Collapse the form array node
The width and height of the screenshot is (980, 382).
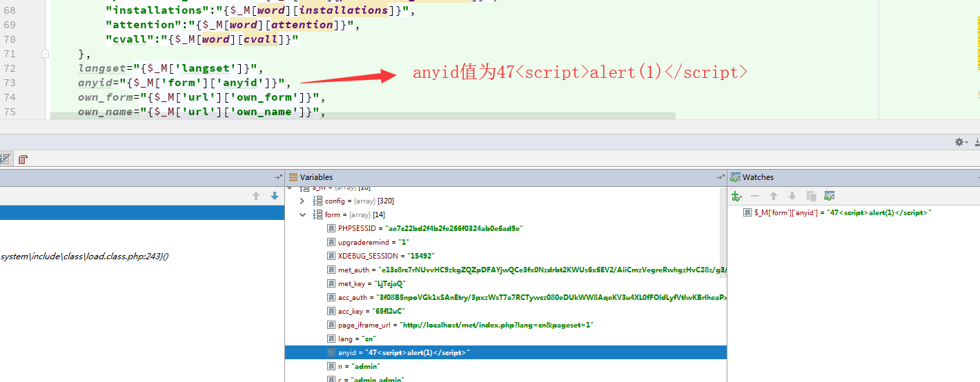(x=302, y=214)
